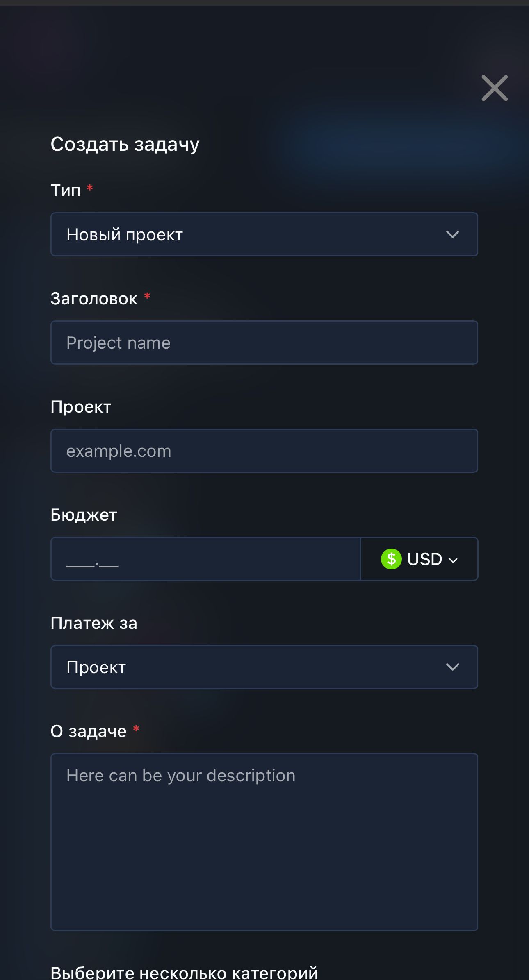Open the Тип dropdown showing Новый проект
The image size is (529, 980).
[264, 234]
